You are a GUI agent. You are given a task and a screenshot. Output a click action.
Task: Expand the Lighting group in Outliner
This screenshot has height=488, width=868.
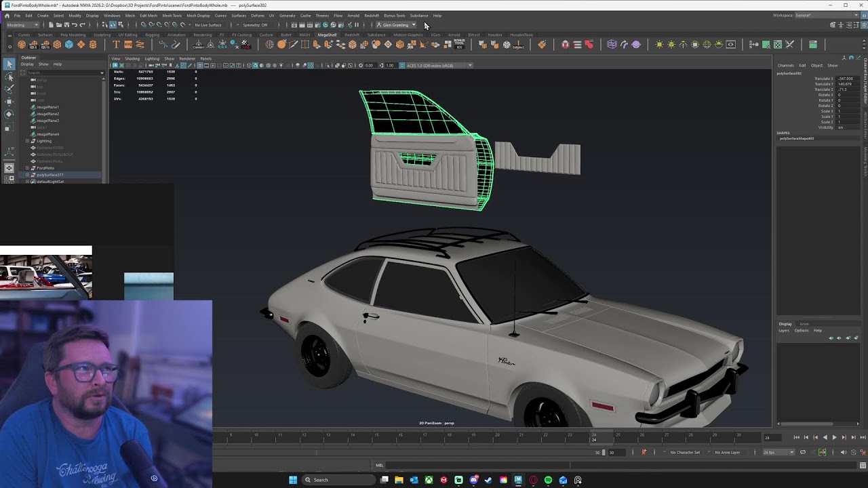point(27,141)
